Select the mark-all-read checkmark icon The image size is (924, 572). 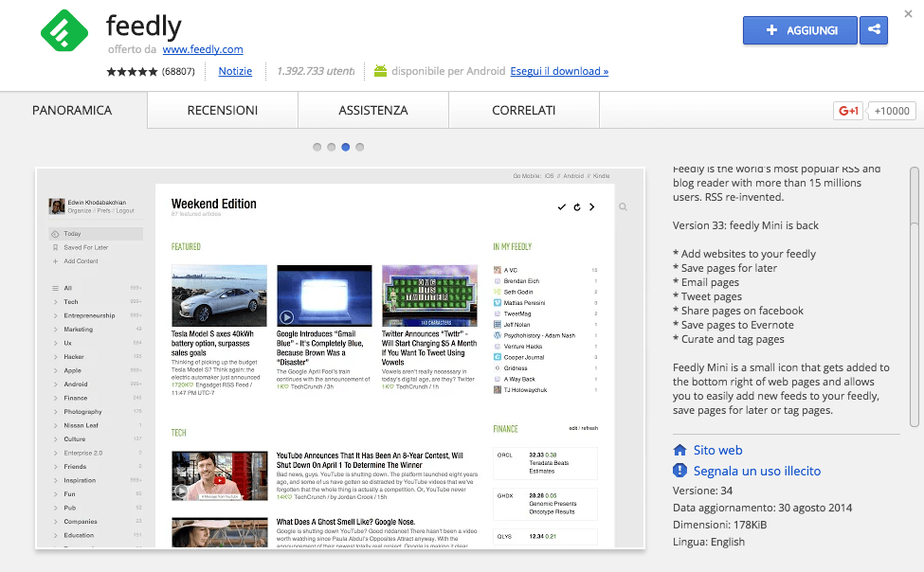coord(562,206)
